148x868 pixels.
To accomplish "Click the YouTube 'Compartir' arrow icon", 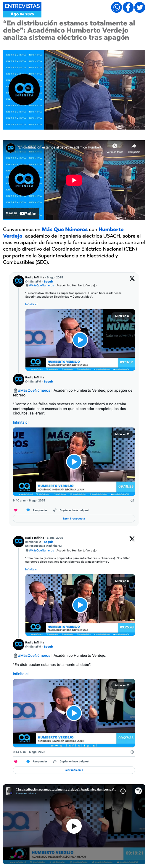I will pos(133,146).
